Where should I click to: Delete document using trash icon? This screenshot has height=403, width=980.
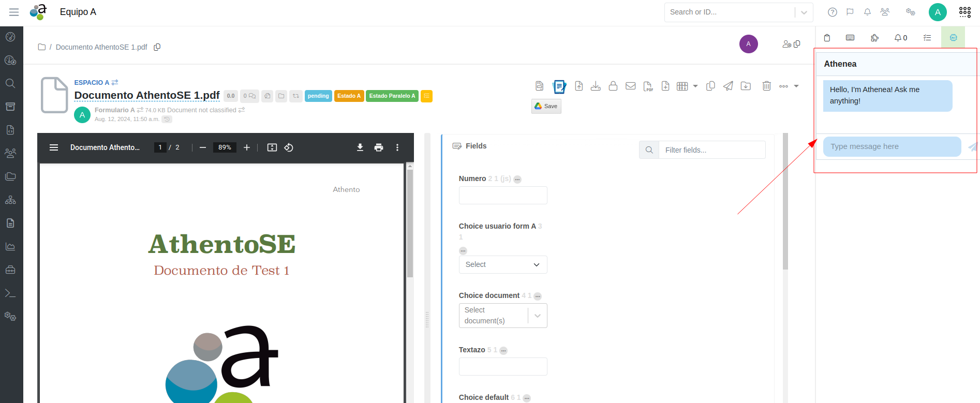click(x=766, y=86)
